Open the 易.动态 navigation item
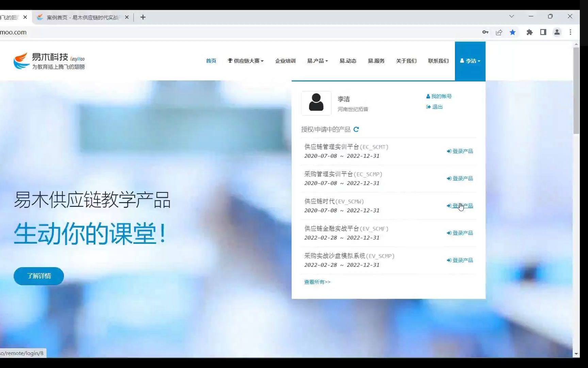588x368 pixels. 348,61
